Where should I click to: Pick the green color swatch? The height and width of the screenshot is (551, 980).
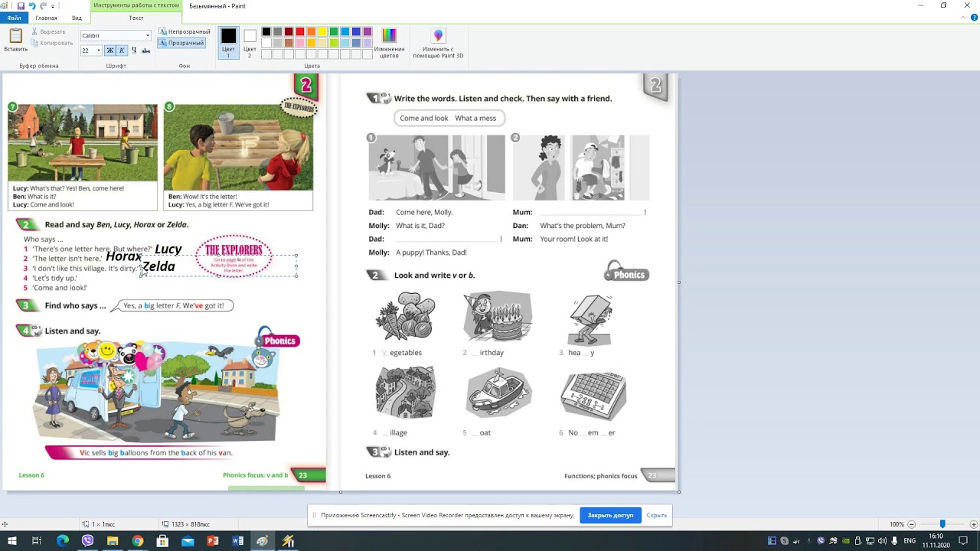coord(334,32)
